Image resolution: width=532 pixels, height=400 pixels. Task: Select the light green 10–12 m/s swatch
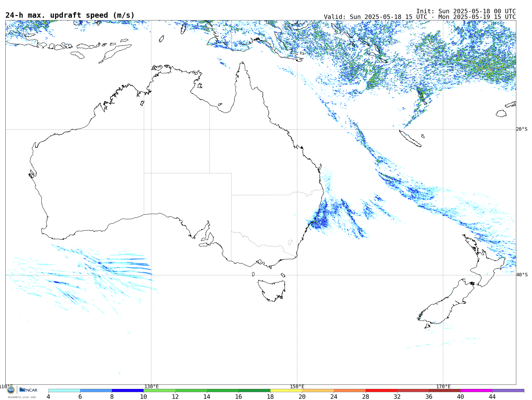[159, 391]
